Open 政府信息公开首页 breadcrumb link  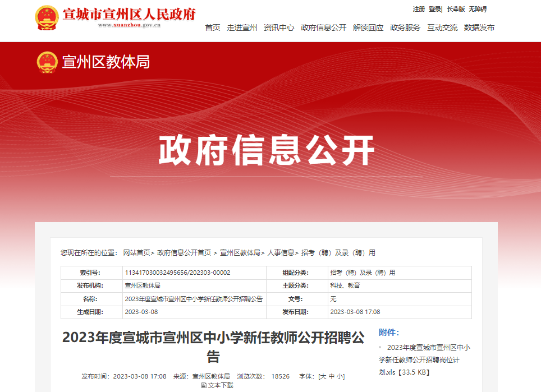(184, 253)
